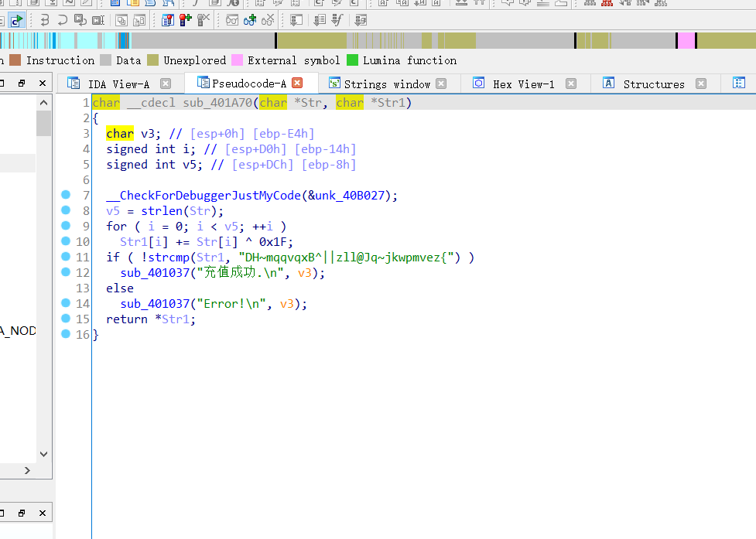The width and height of the screenshot is (756, 539).
Task: Toggle breakpoint on line 9
Action: [66, 226]
